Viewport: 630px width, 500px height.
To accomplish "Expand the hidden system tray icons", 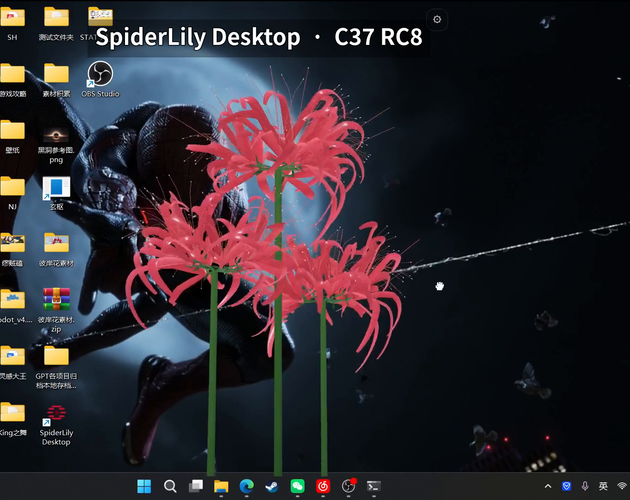I will (548, 486).
